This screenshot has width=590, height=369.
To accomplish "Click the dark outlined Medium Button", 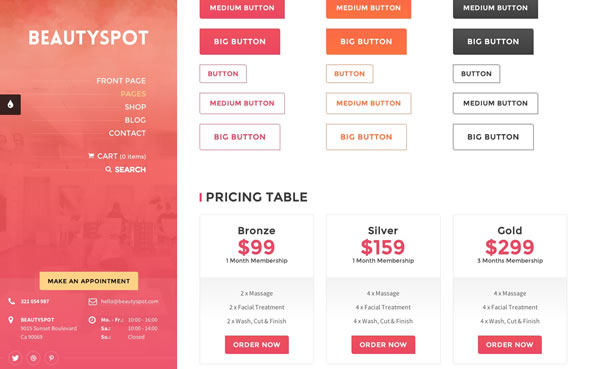I will coord(495,103).
